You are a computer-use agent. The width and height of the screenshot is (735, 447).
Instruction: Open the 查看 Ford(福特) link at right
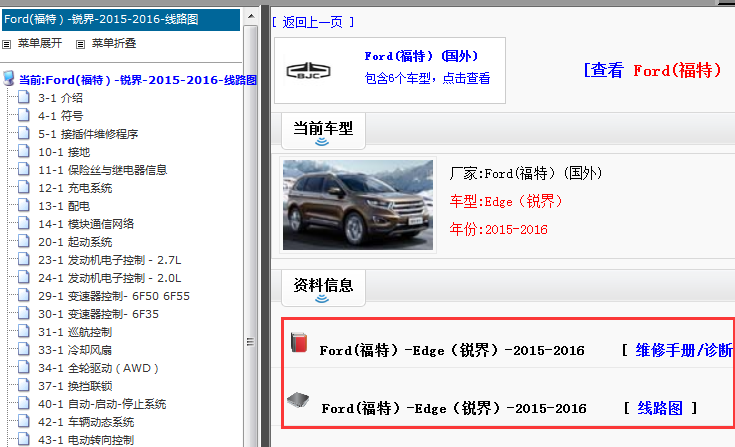[652, 70]
